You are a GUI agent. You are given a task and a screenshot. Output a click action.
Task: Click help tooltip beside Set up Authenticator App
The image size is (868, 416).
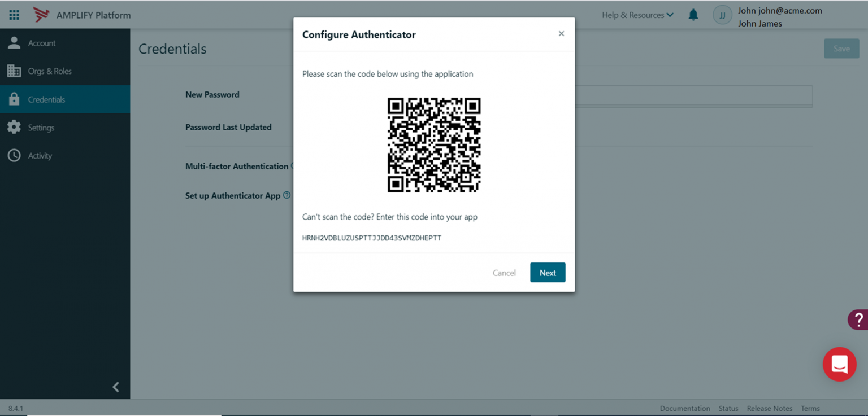(287, 195)
